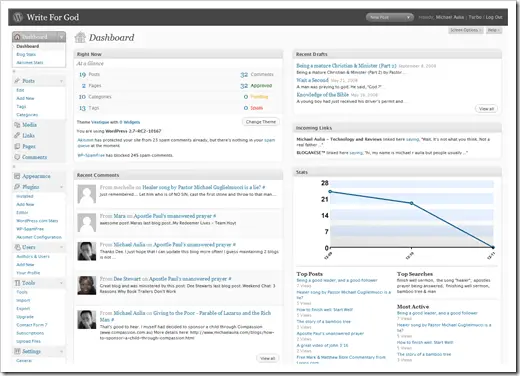Screen dimensions: 520x376
Task: Collapse the Posts menu arrow
Action: coord(62,81)
